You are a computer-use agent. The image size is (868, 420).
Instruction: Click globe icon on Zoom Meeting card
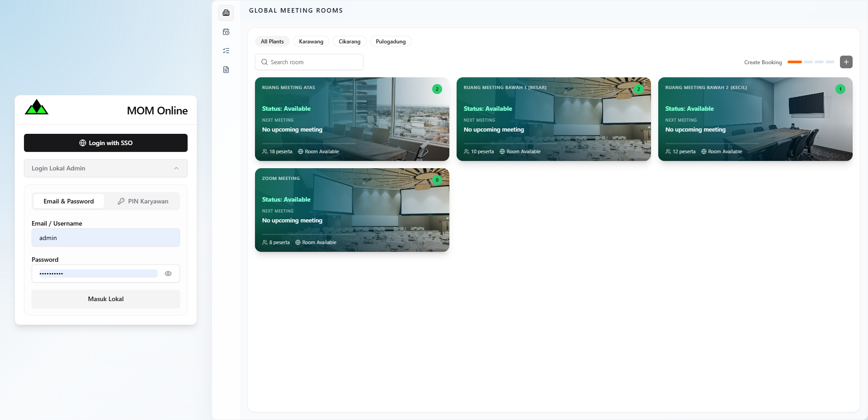(x=298, y=242)
